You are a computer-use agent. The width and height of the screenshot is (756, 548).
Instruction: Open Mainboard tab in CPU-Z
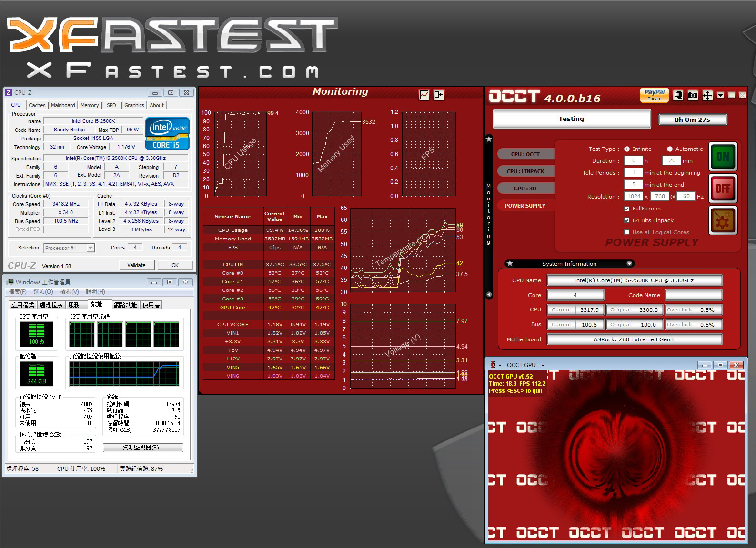pos(63,105)
